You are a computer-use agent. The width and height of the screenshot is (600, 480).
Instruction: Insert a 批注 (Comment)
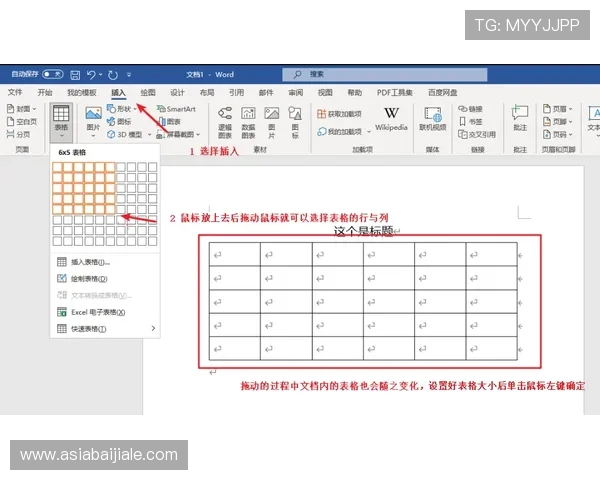click(x=520, y=118)
